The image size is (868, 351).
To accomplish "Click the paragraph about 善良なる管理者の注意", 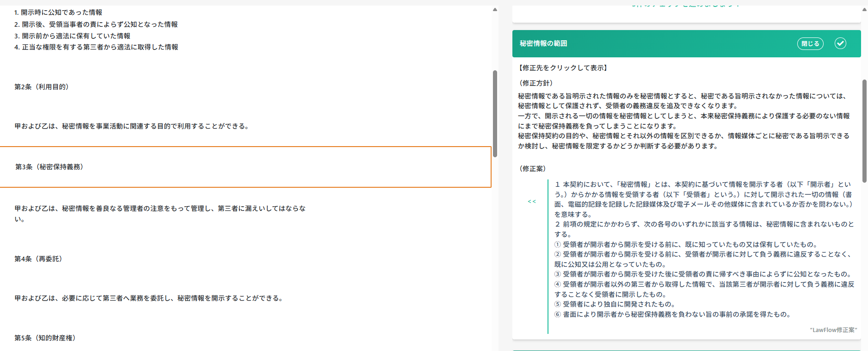I will [160, 214].
